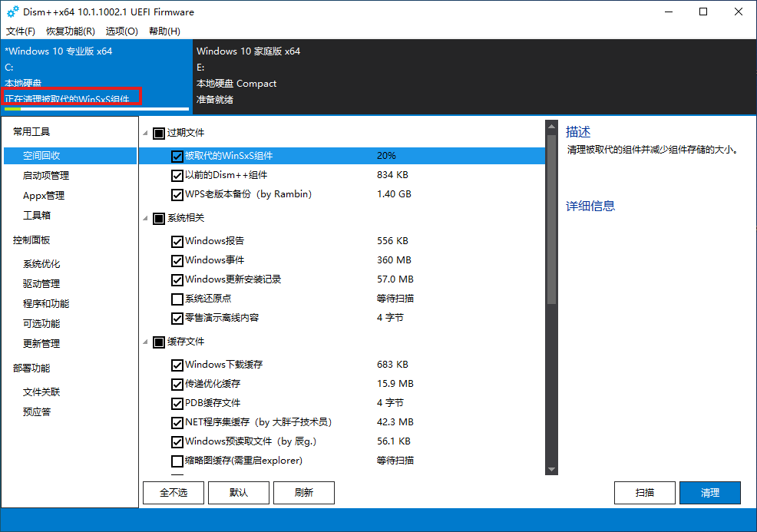This screenshot has width=757, height=532.
Task: Open the 帮助(H) menu
Action: coord(164,31)
